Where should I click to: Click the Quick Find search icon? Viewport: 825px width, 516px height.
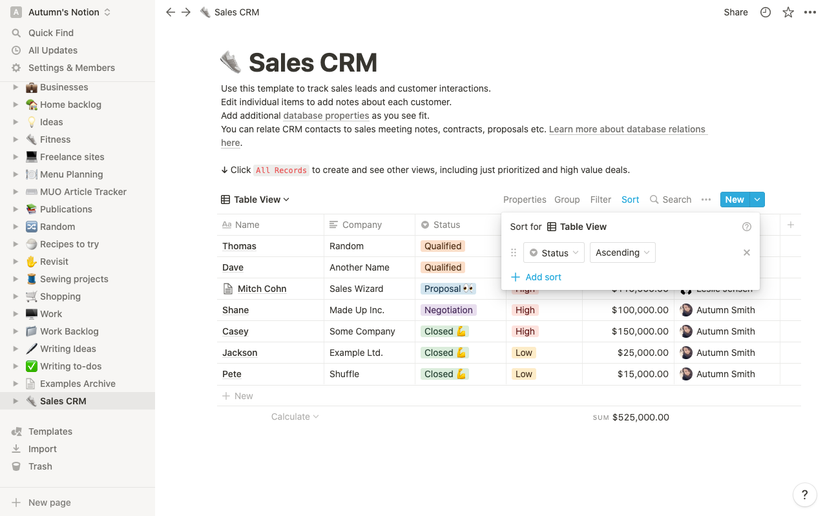coord(16,33)
